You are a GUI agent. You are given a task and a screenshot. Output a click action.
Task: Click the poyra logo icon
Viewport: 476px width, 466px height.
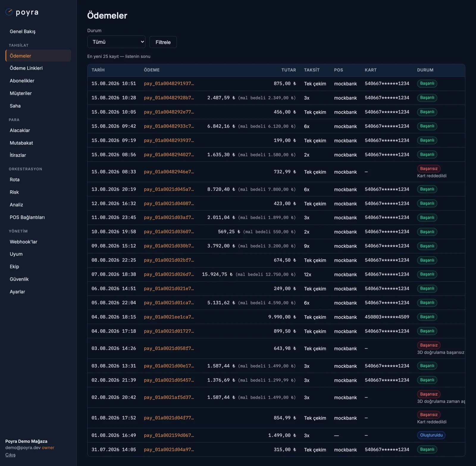tap(9, 12)
